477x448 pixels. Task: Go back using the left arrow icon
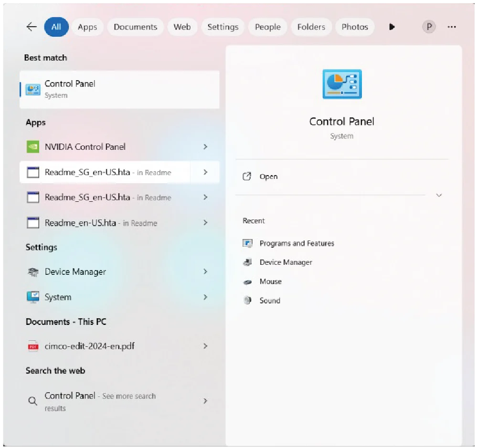click(32, 27)
